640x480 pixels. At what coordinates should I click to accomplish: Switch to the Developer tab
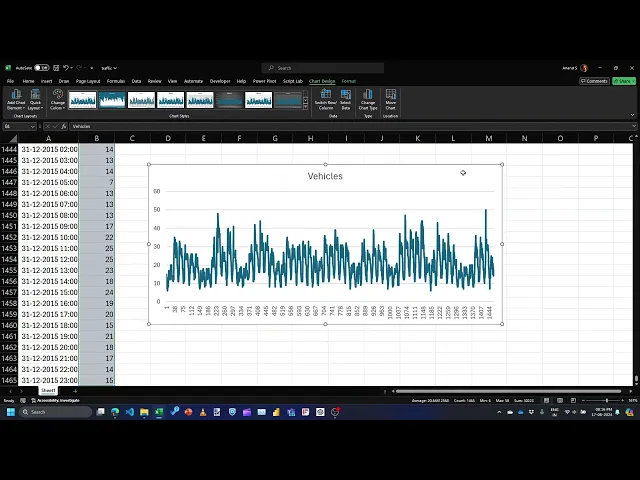click(220, 81)
